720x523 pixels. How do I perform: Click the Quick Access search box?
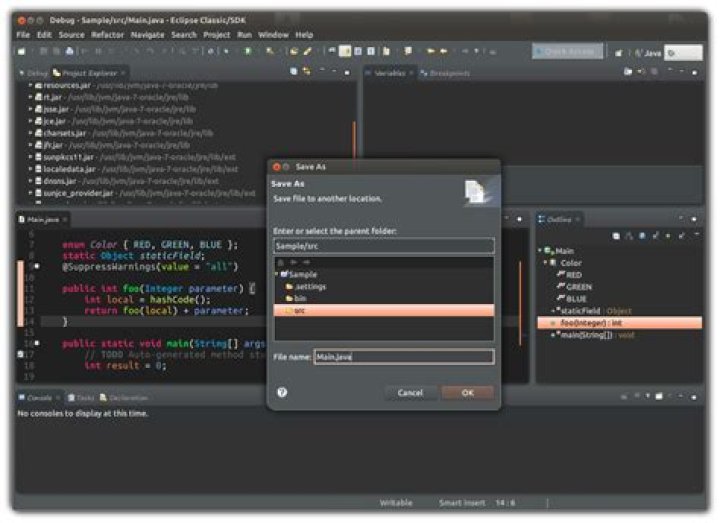pyautogui.click(x=568, y=52)
